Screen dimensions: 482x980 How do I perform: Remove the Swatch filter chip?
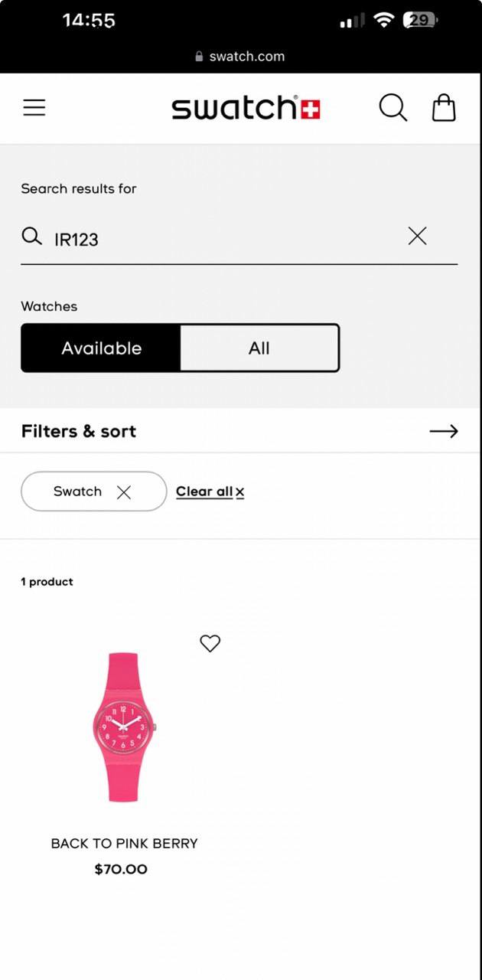tap(124, 492)
